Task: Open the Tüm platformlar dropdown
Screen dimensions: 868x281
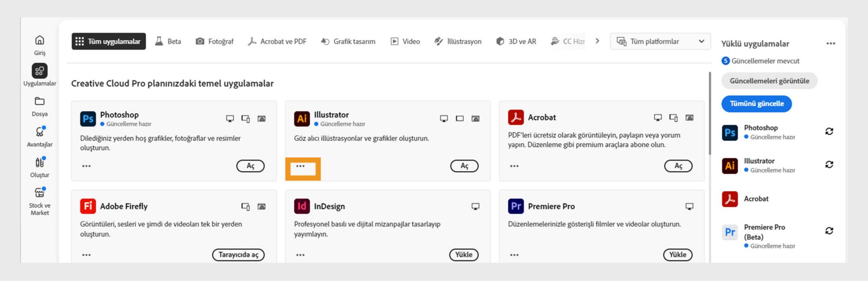Action: 660,41
